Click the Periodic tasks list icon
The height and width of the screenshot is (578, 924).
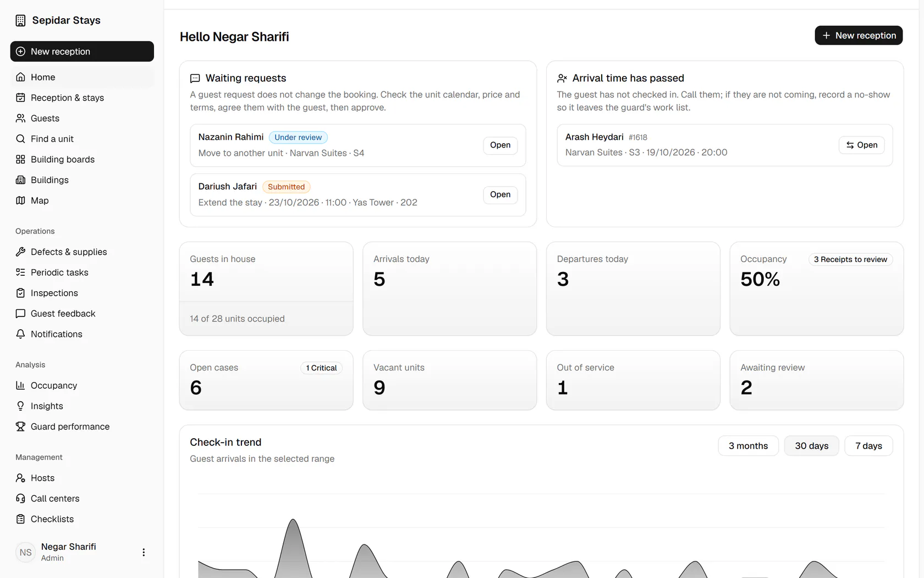pos(20,272)
